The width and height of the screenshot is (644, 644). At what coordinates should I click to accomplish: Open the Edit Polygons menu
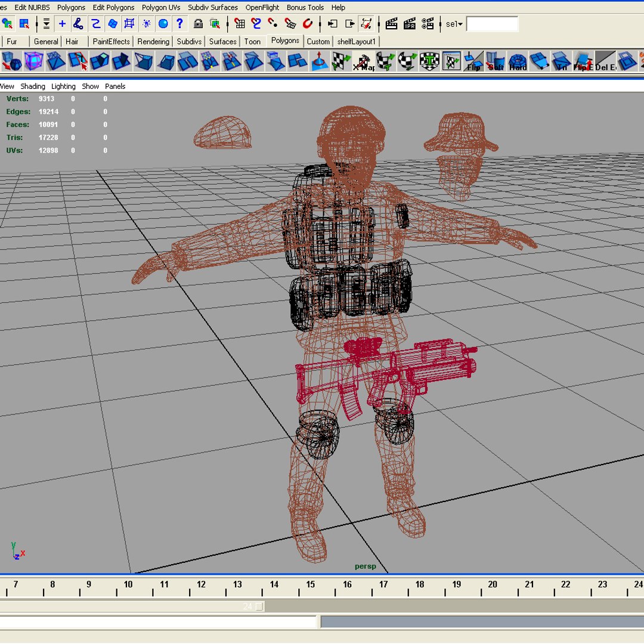pos(113,7)
